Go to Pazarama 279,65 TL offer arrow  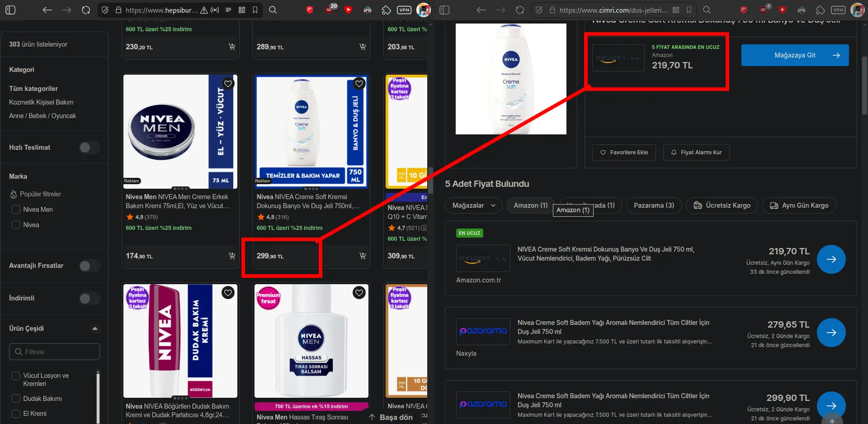point(831,333)
